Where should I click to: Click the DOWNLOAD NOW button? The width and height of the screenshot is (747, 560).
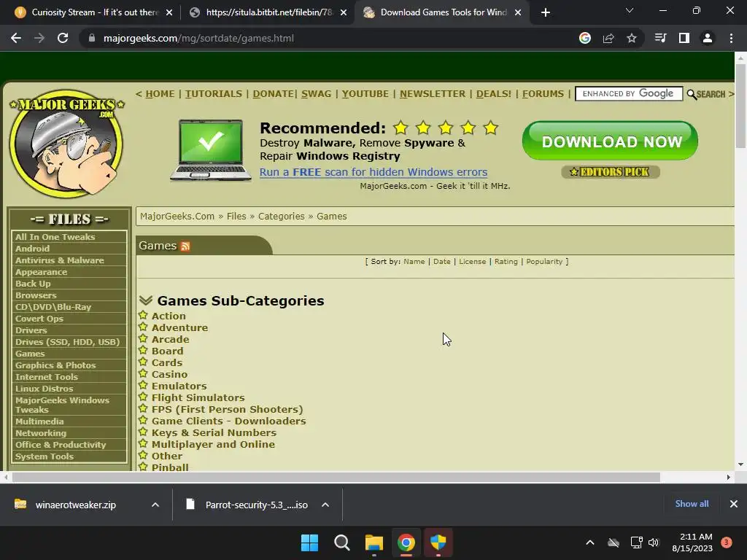pos(611,141)
